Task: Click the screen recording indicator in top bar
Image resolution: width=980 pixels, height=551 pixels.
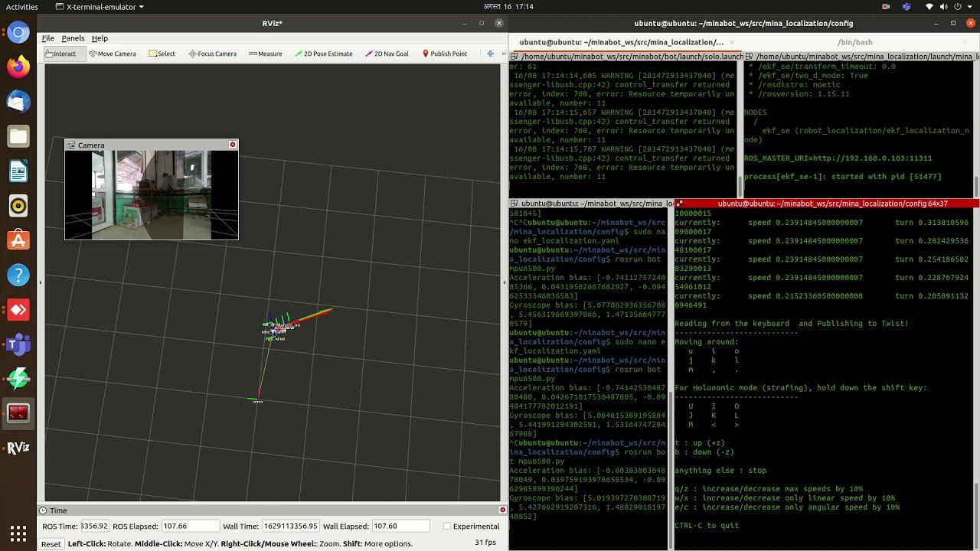Action: (886, 6)
